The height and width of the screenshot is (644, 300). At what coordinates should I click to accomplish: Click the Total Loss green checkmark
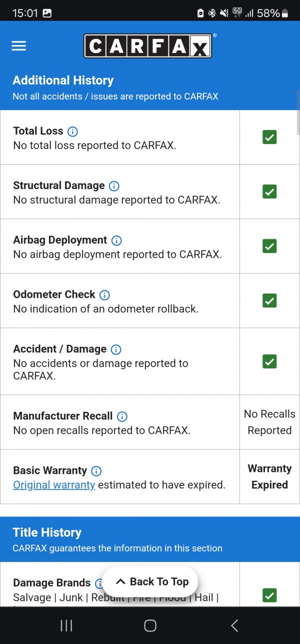[269, 137]
